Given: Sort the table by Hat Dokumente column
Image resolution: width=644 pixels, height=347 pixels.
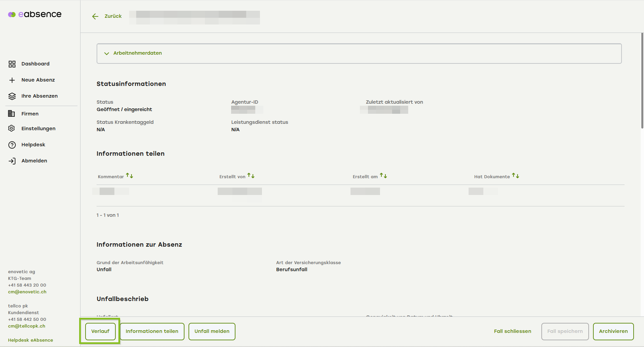Looking at the screenshot, I should 516,176.
